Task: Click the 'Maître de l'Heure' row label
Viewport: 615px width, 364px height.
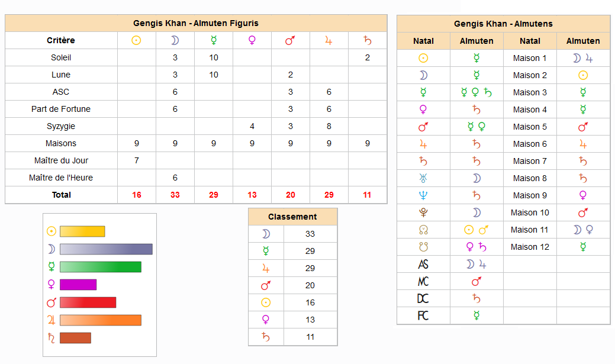Action: tap(61, 178)
